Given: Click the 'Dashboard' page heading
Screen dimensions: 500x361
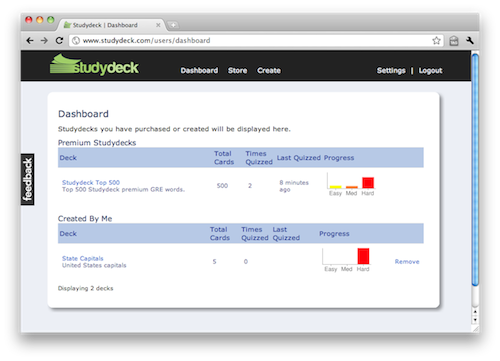Looking at the screenshot, I should tap(83, 114).
